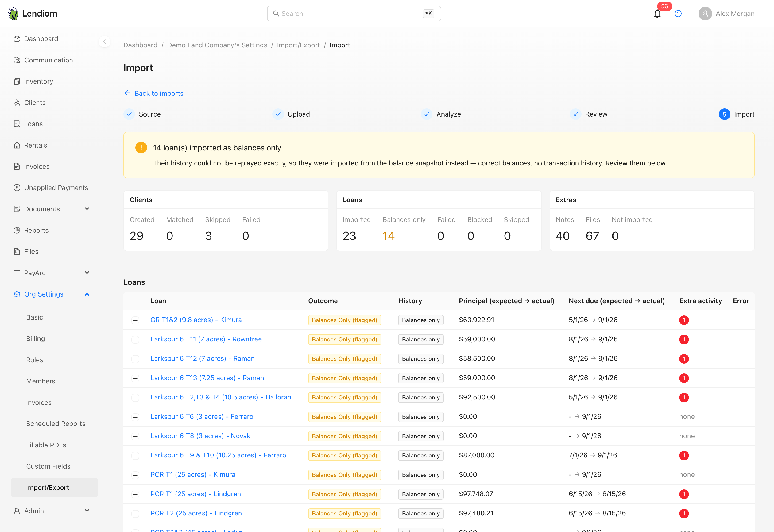Collapse the Org Settings menu chevron

point(87,294)
